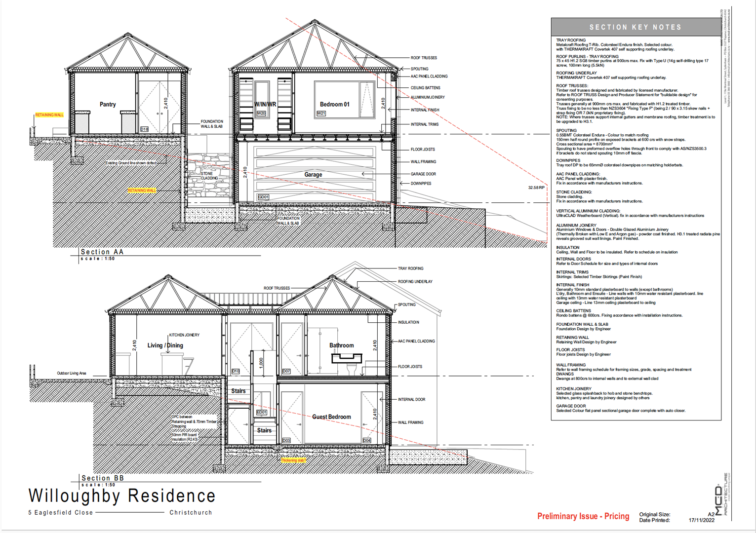The image size is (756, 533).
Task: Click the '50mm PIR board insulation' note
Action: pyautogui.click(x=185, y=437)
